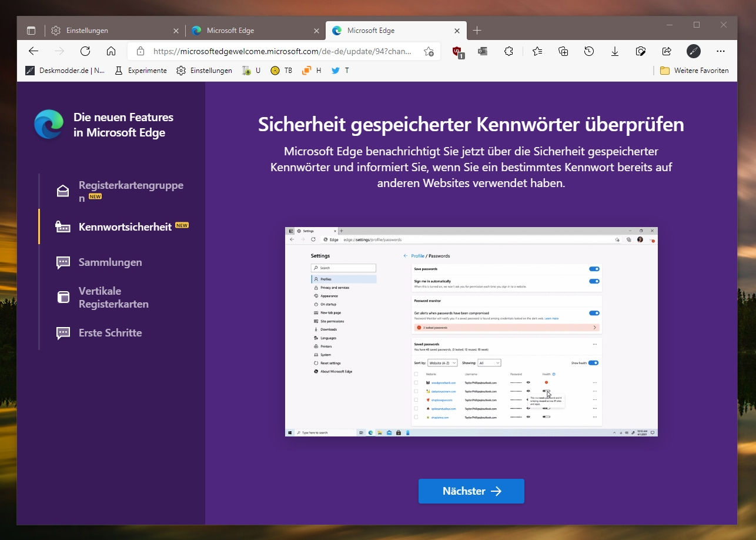Click the Edge logo in sidebar
Image resolution: width=756 pixels, height=540 pixels.
(x=49, y=125)
